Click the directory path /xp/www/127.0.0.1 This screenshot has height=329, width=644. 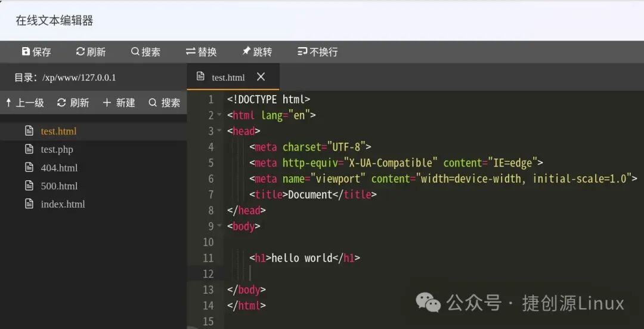point(79,77)
